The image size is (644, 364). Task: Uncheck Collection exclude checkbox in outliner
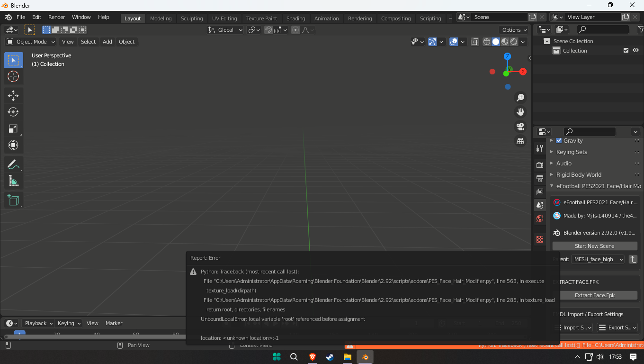[x=626, y=50]
